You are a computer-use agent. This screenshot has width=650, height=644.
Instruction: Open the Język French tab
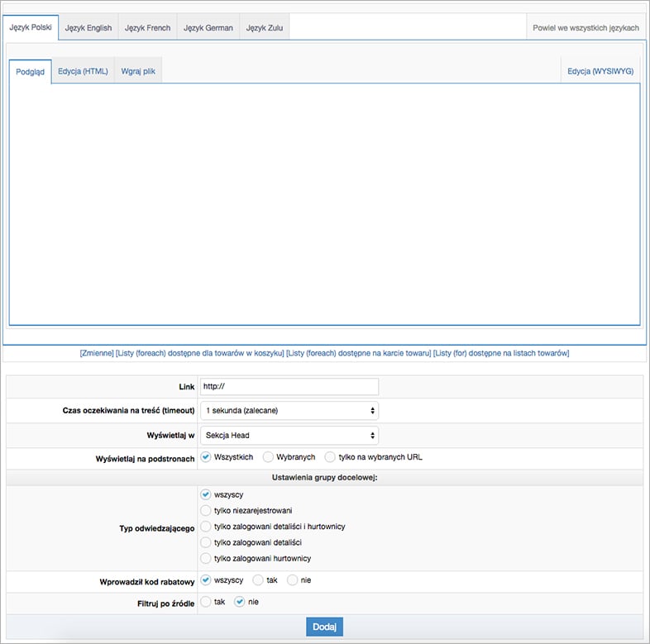click(x=147, y=27)
